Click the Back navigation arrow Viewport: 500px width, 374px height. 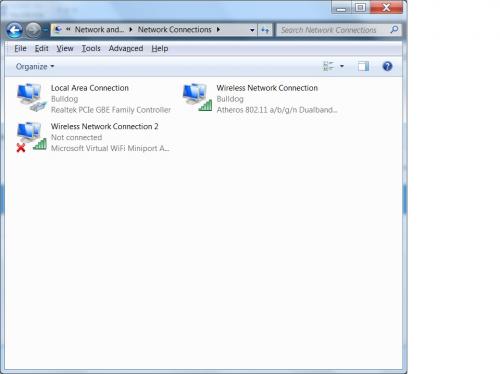pos(15,30)
